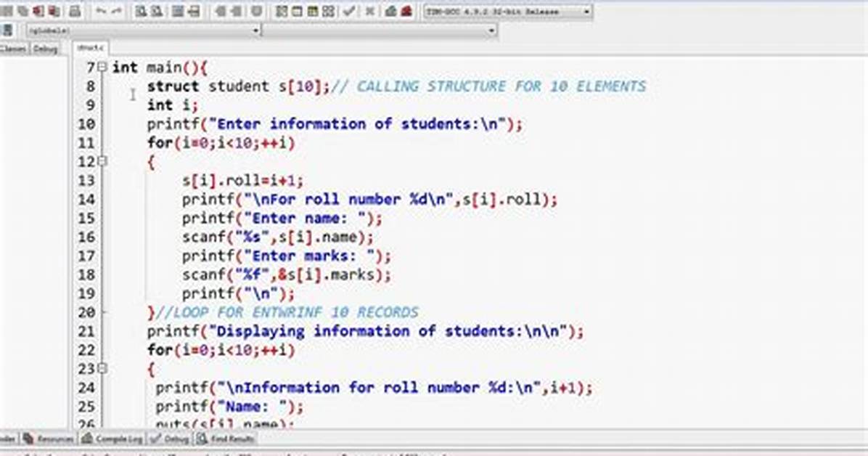868x456 pixels.
Task: Click the Go to line toolbar icon
Action: (x=193, y=11)
